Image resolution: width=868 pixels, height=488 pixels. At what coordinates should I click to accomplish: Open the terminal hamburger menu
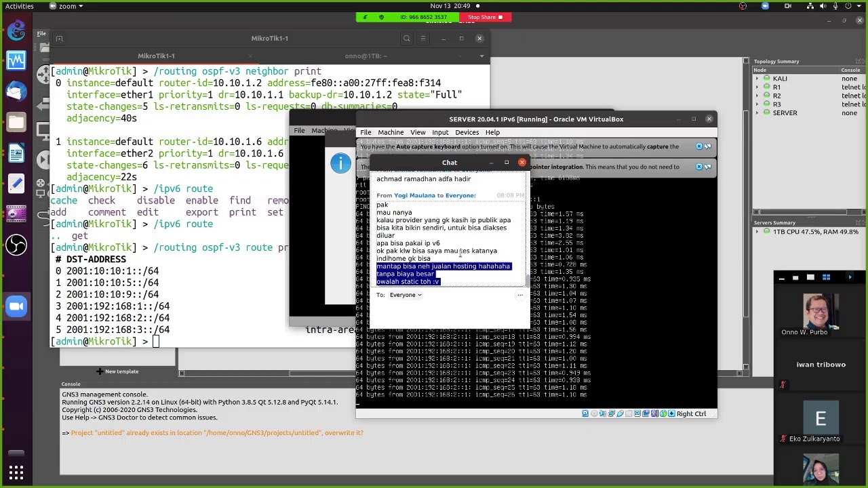click(422, 39)
